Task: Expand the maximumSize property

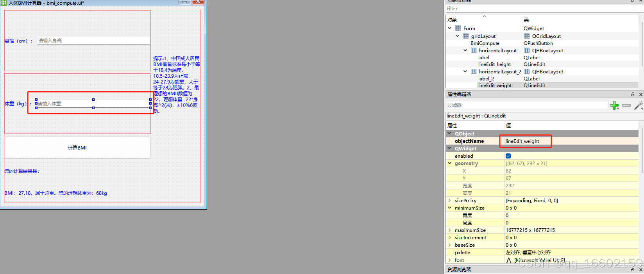Action: tap(450, 230)
